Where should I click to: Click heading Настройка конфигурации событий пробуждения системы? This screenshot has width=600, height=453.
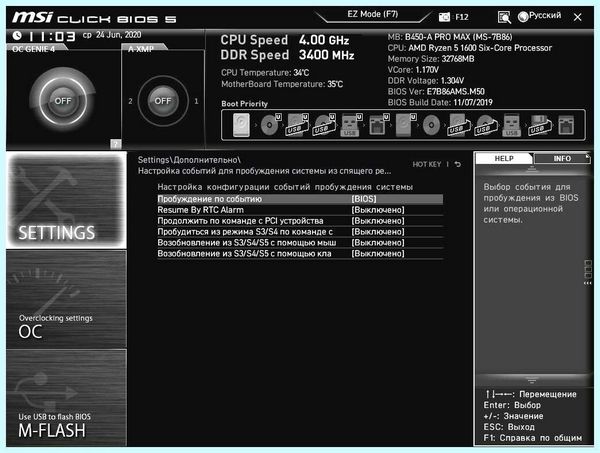pyautogui.click(x=285, y=187)
